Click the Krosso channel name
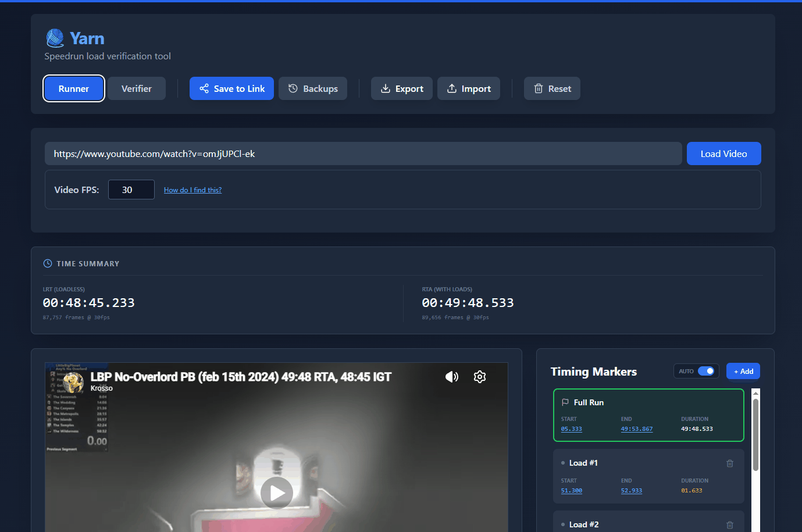The image size is (802, 532). 102,388
